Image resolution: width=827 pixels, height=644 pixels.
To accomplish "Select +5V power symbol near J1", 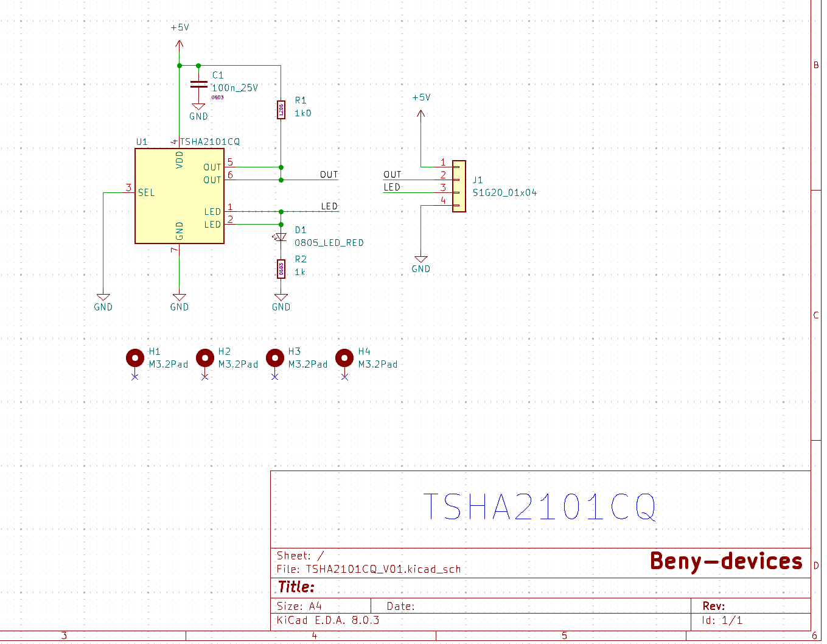I will tap(420, 113).
